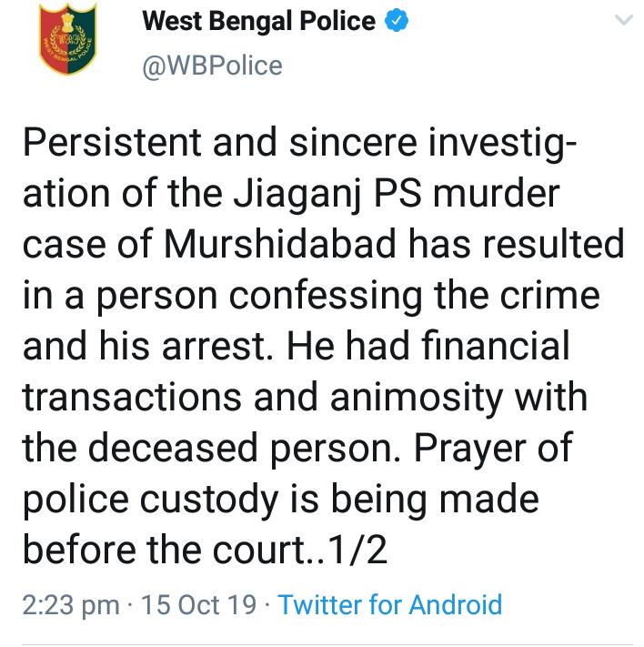This screenshot has width=644, height=647.
Task: Click the word animosity in the tweet
Action: click(417, 399)
